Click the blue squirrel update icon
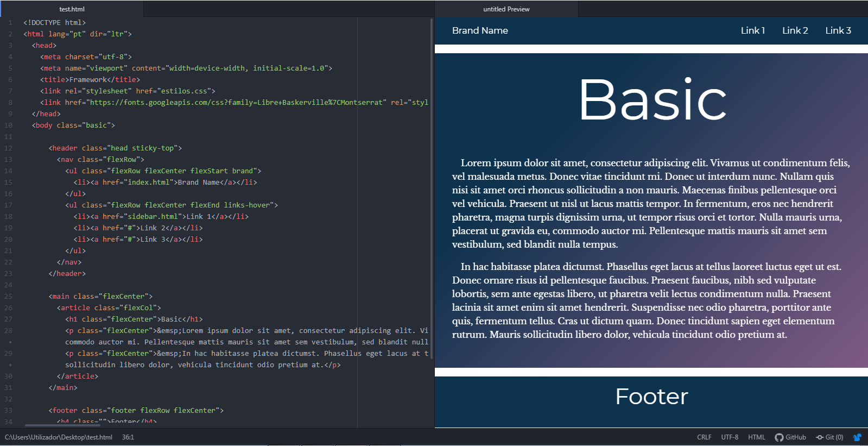Screen dimensions: 868x446 pos(857,437)
